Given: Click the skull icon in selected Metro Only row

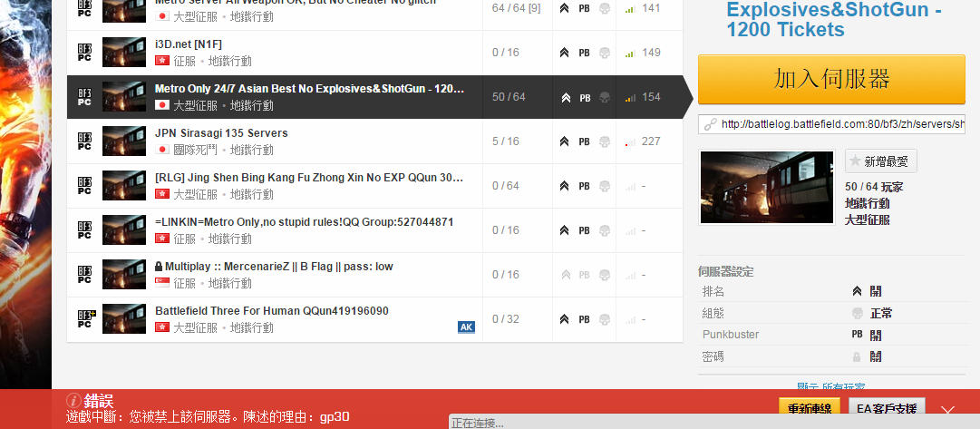Looking at the screenshot, I should click(x=605, y=98).
